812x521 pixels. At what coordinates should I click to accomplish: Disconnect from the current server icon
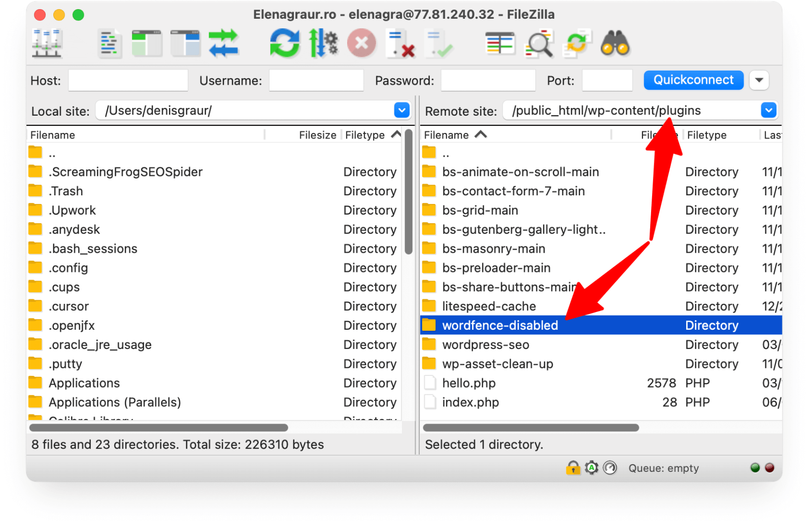tap(400, 44)
